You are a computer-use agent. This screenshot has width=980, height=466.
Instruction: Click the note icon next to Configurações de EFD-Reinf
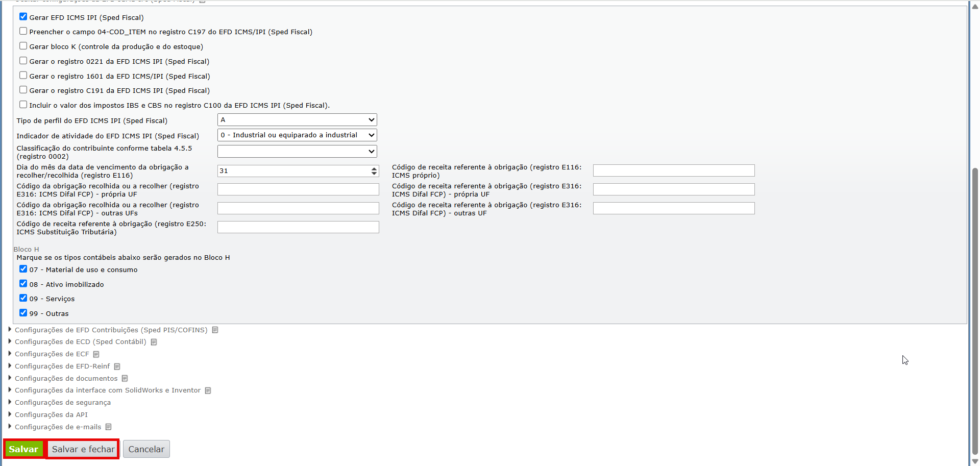[117, 366]
